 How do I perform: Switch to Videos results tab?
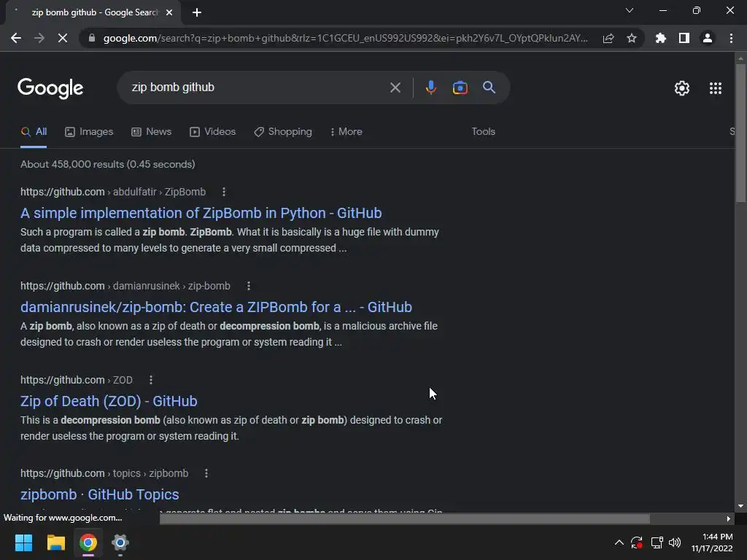212,131
